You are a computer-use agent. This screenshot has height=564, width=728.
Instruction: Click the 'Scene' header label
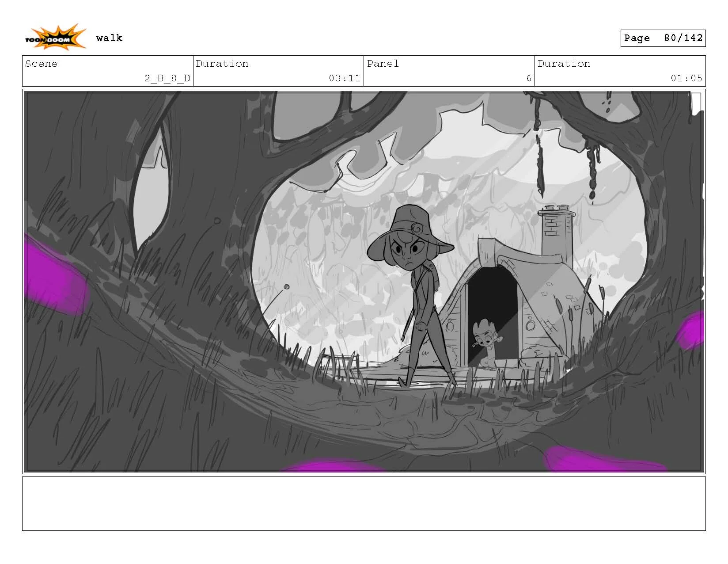[41, 64]
